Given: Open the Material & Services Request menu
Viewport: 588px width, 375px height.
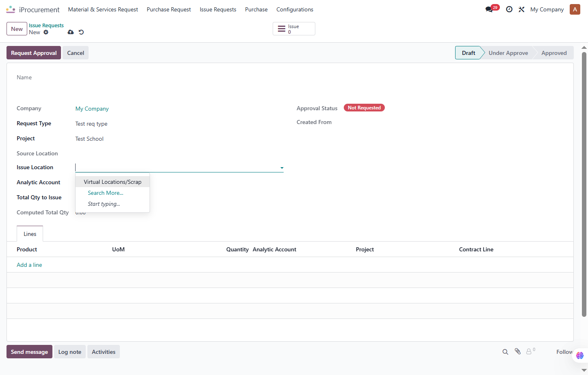Looking at the screenshot, I should tap(103, 9).
